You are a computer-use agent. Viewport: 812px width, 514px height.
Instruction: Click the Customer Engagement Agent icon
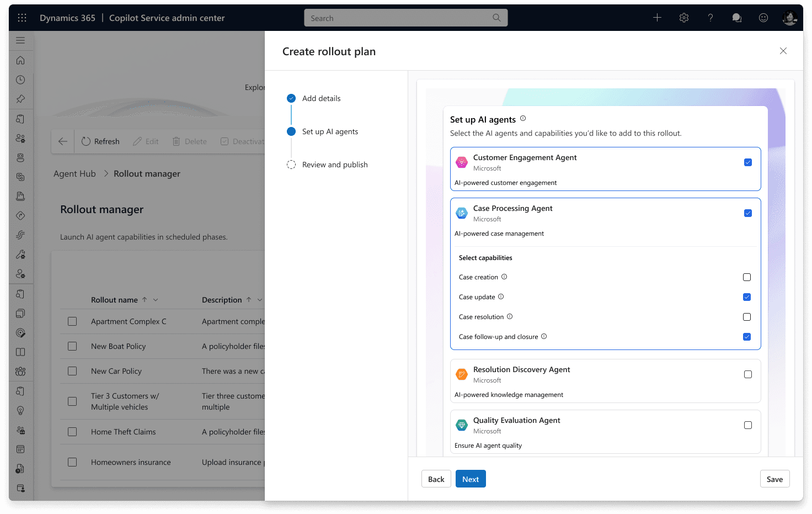pos(462,162)
